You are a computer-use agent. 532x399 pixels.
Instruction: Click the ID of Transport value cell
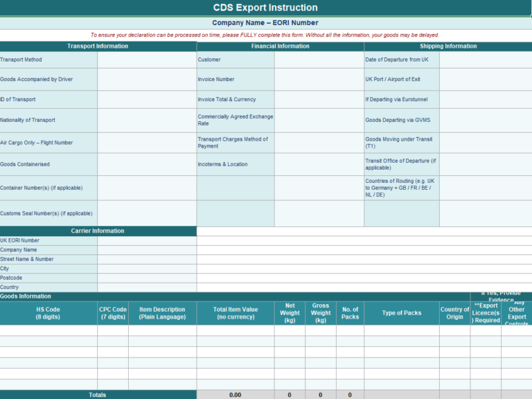[147, 100]
